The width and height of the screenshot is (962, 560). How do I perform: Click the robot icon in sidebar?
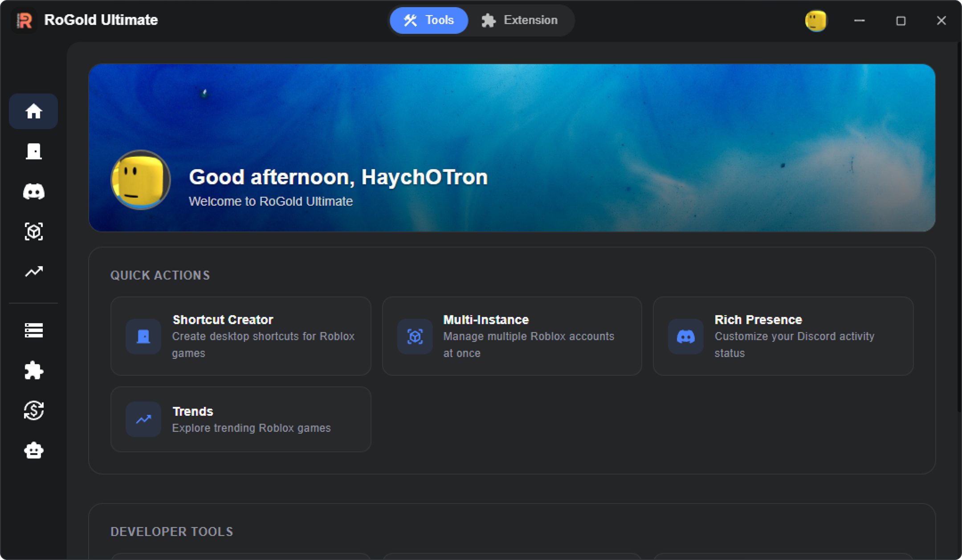(x=33, y=450)
